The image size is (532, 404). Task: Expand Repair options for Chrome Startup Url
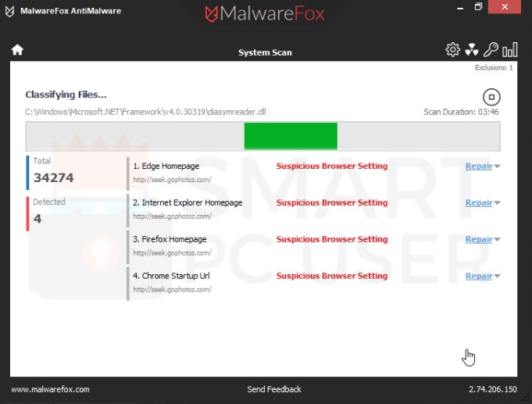click(498, 277)
